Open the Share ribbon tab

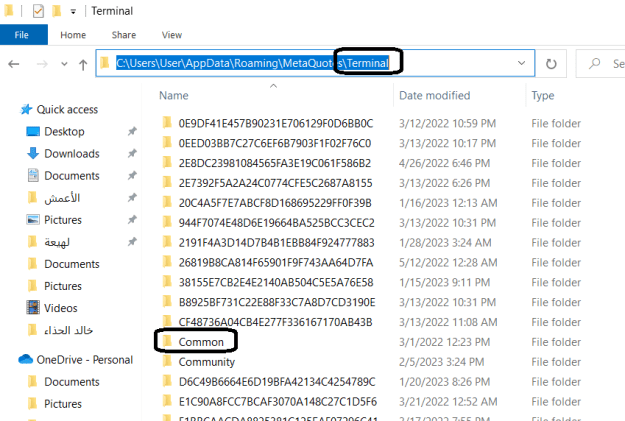click(124, 35)
